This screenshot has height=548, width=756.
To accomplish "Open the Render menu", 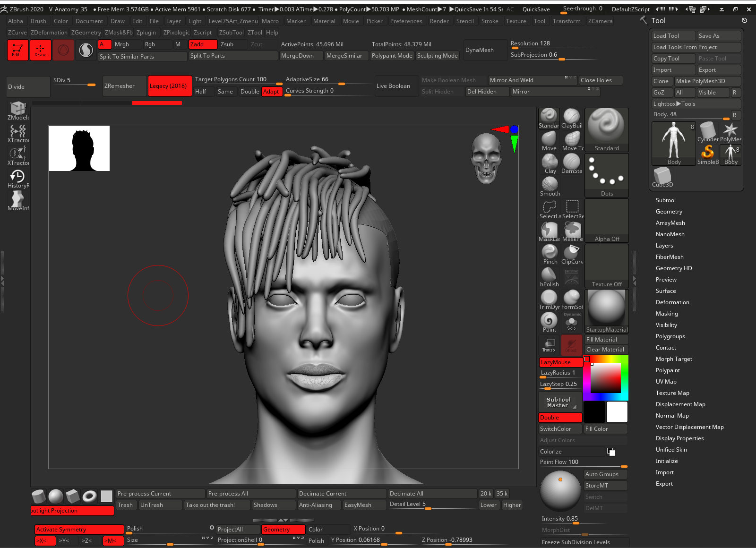I will click(x=439, y=21).
